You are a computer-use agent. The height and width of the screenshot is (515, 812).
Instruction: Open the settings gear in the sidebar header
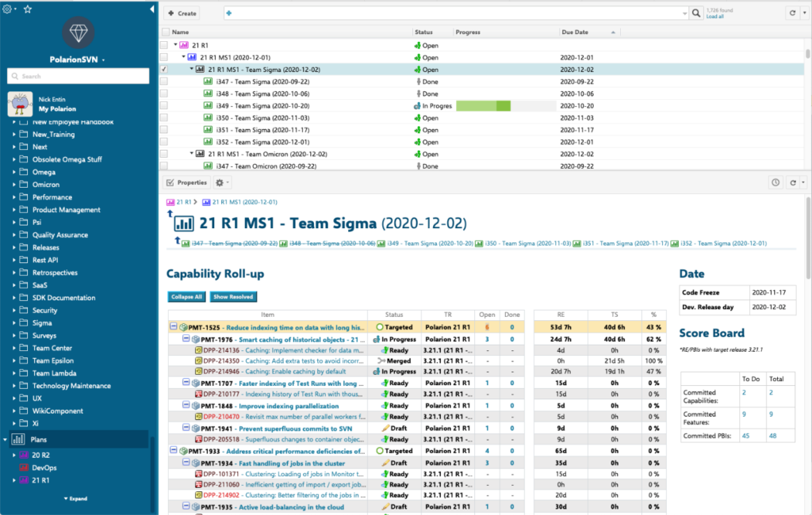(x=7, y=9)
